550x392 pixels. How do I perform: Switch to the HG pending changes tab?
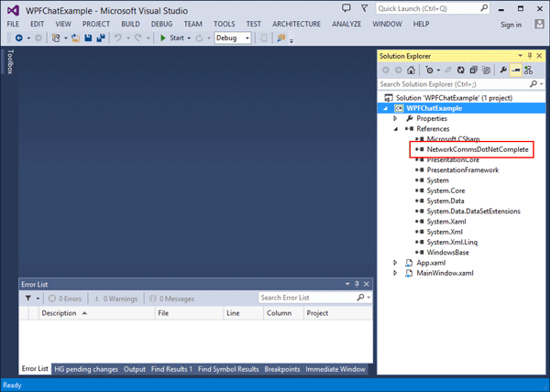pos(86,369)
